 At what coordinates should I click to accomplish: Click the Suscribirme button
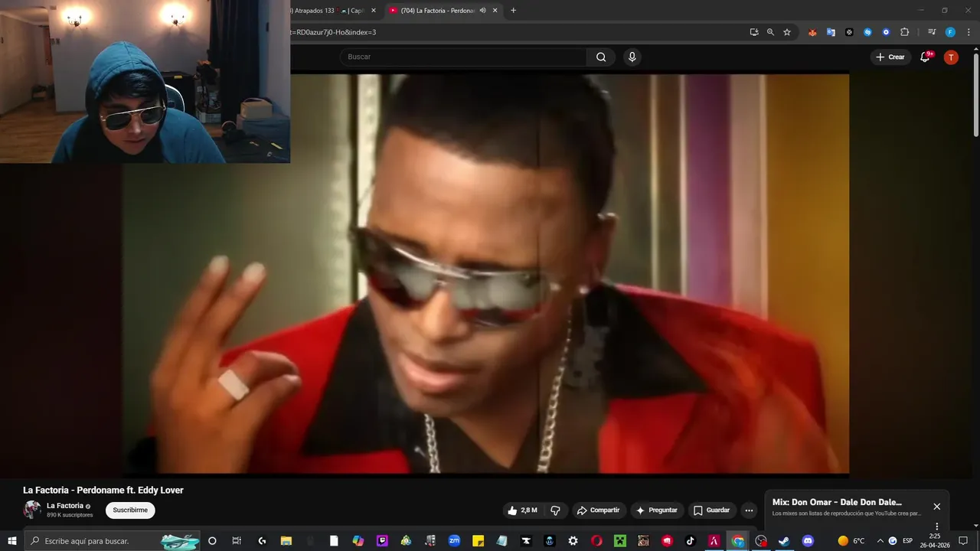pos(130,510)
